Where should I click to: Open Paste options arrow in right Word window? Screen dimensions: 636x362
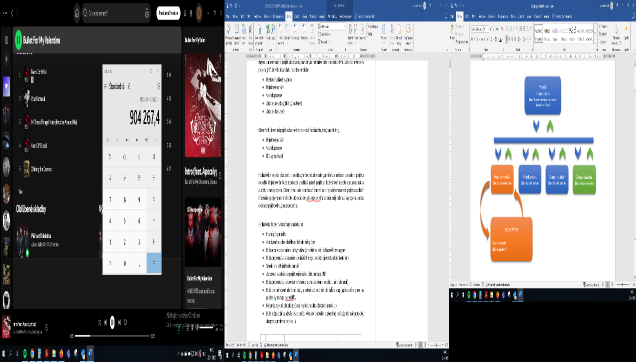(x=452, y=42)
